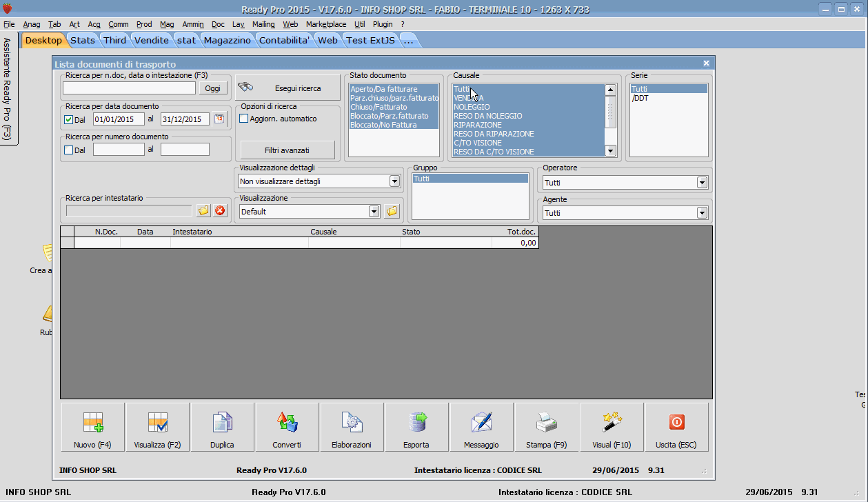This screenshot has width=868, height=502.
Task: Open the calendar picker beside date range
Action: [x=219, y=119]
